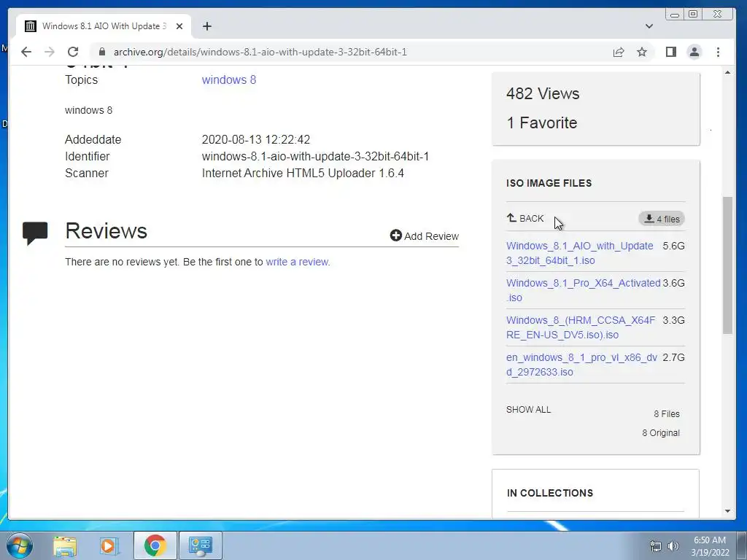Click the volume speaker tray icon
This screenshot has height=560, width=747.
point(673,546)
